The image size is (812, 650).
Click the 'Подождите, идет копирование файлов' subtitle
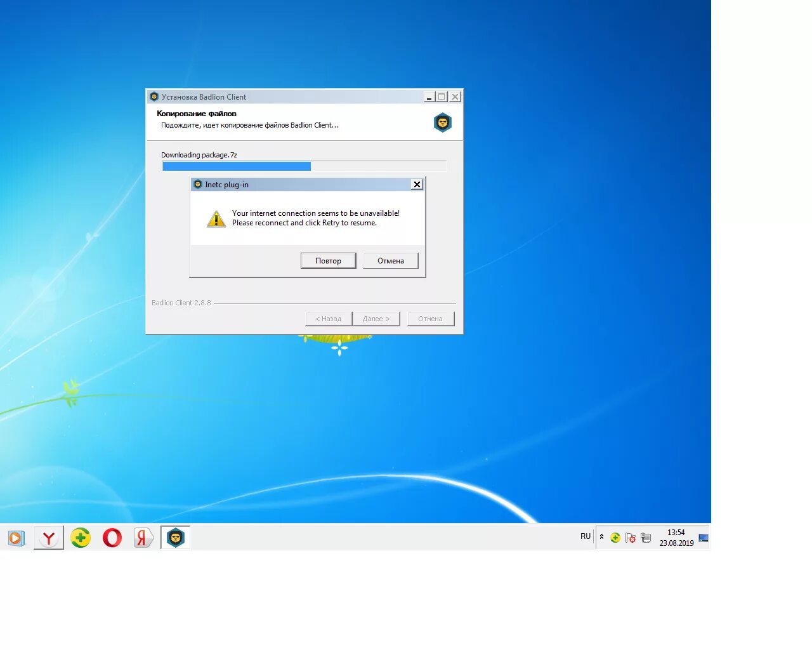(x=250, y=125)
